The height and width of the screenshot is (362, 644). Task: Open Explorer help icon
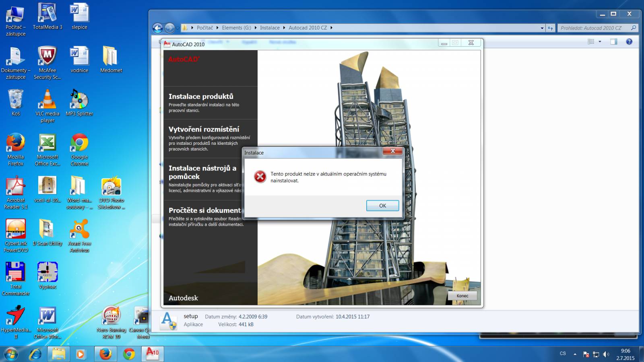coord(629,41)
